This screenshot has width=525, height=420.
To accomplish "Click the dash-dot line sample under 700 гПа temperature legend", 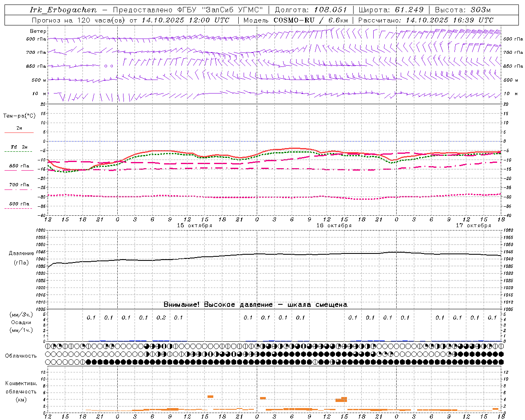I will pos(18,189).
